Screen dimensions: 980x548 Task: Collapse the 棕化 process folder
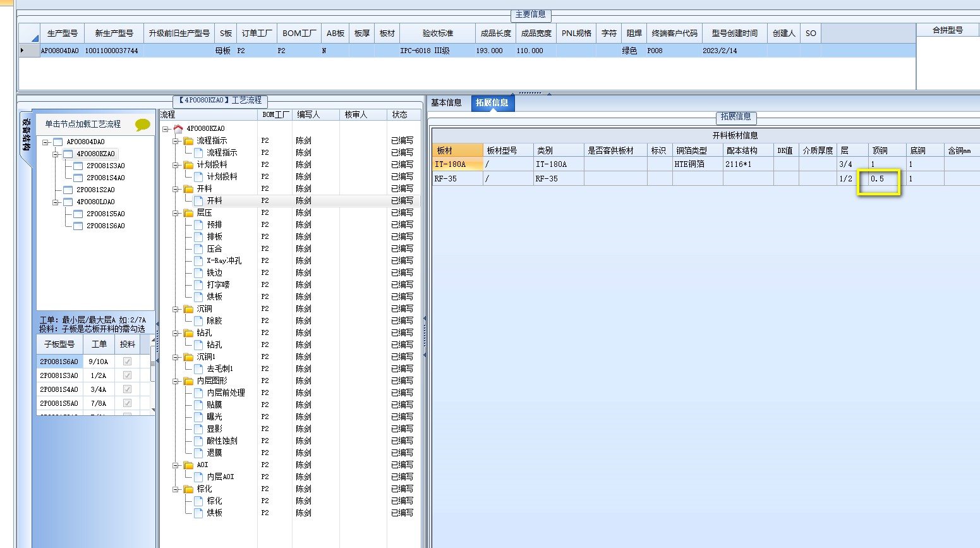pyautogui.click(x=176, y=489)
